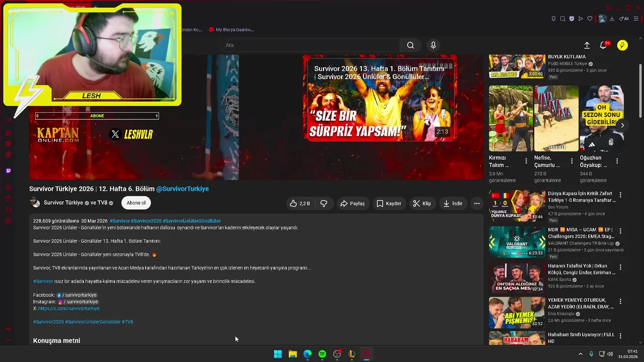Open sidebar settings gear icon
This screenshot has height=362, width=644.
tap(8, 221)
